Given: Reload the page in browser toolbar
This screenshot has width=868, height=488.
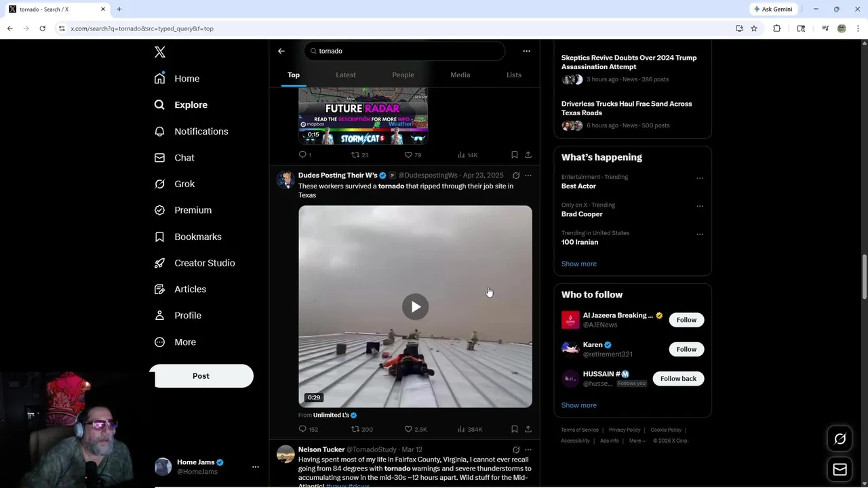Looking at the screenshot, I should pos(42,28).
